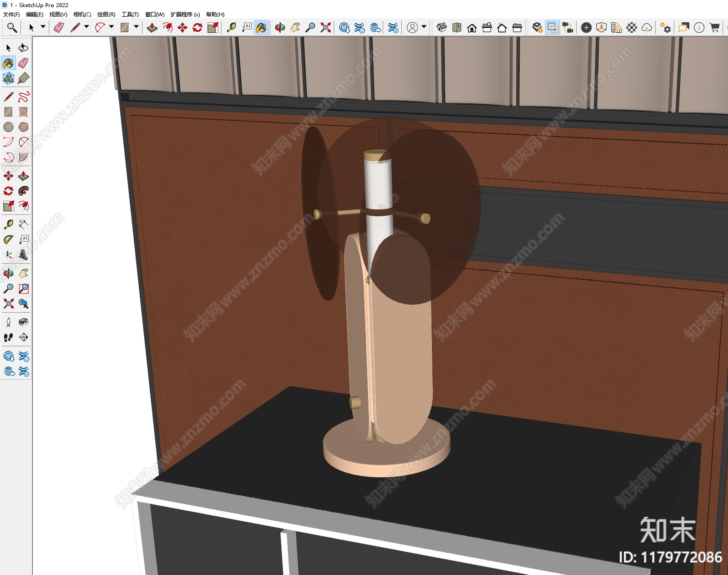
Task: Select the Rotate tool in top toolbar
Action: (x=197, y=28)
